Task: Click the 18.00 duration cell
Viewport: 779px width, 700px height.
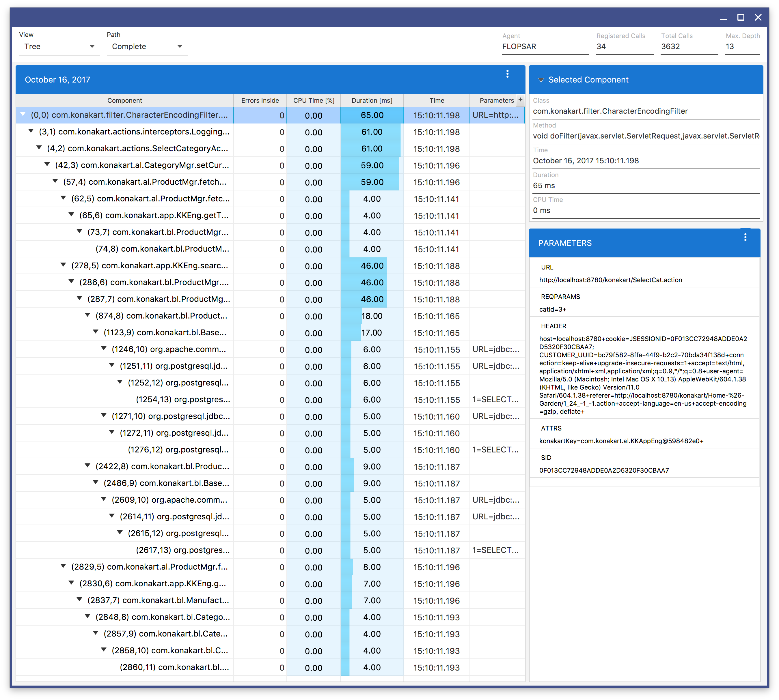Action: 372,316
